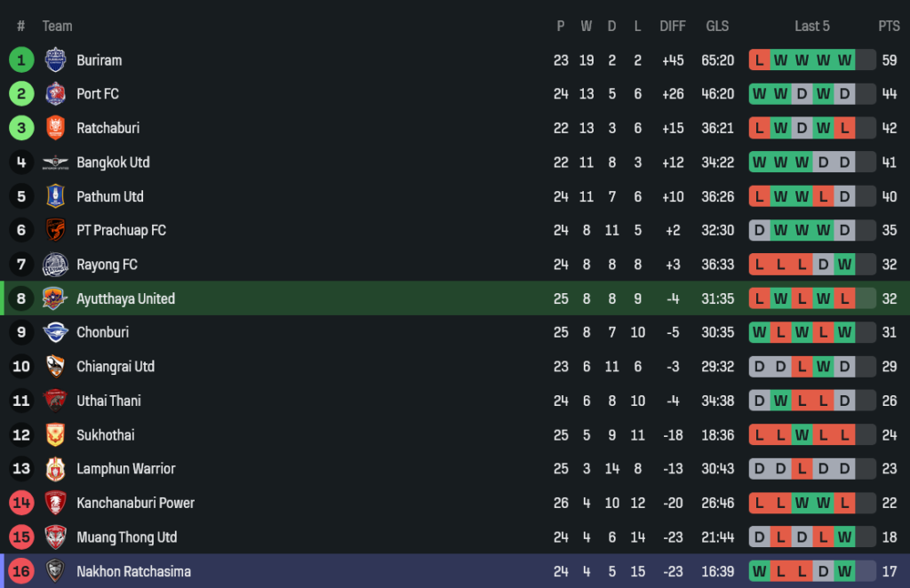
Task: Click the Pathum Utd club badge
Action: [55, 196]
